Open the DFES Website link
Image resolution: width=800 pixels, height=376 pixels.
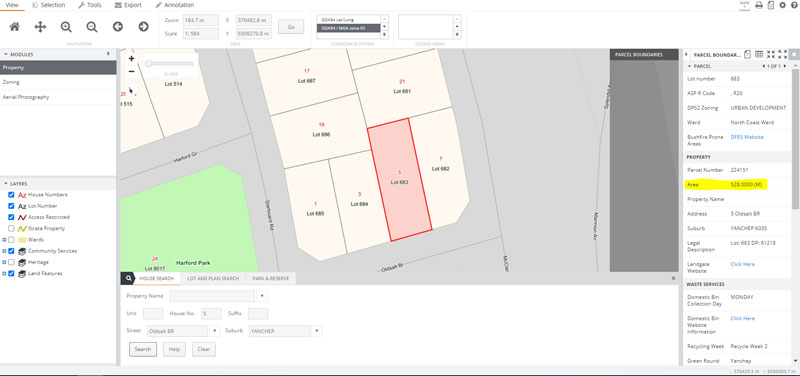[x=747, y=137]
